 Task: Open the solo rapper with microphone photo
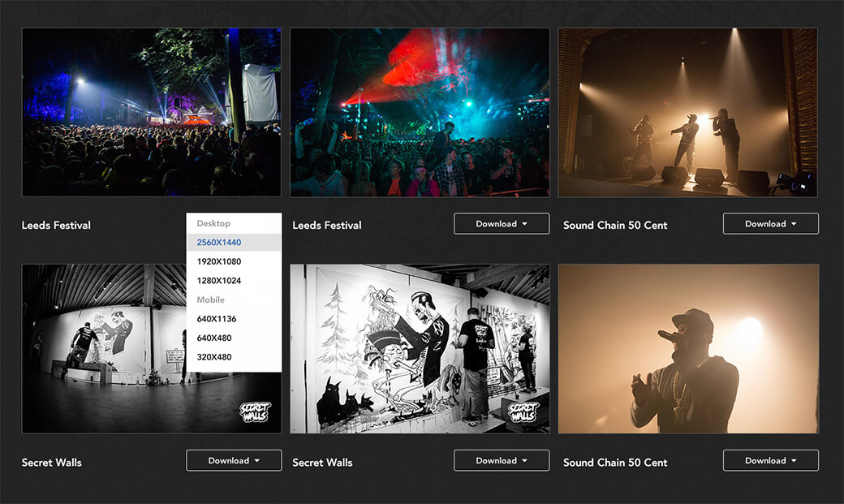(x=688, y=348)
